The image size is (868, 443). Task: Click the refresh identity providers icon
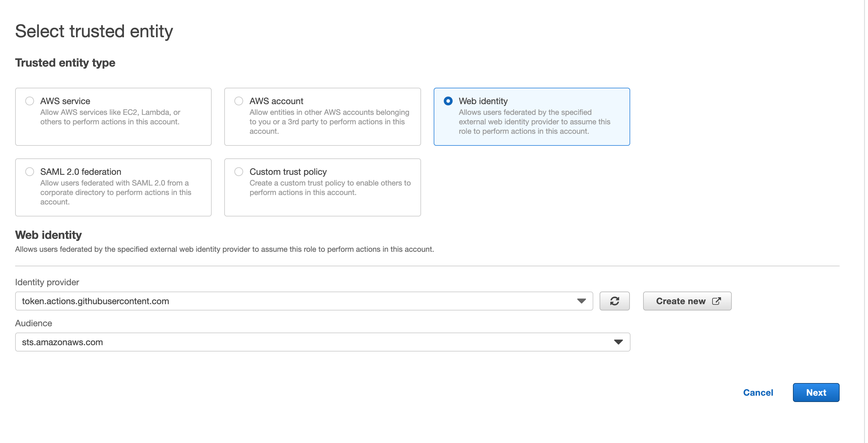(x=614, y=301)
